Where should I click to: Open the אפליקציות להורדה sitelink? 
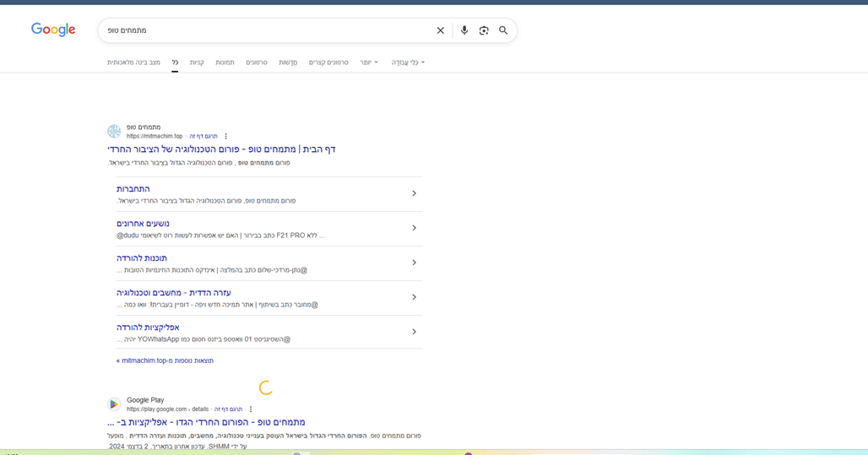tap(148, 328)
